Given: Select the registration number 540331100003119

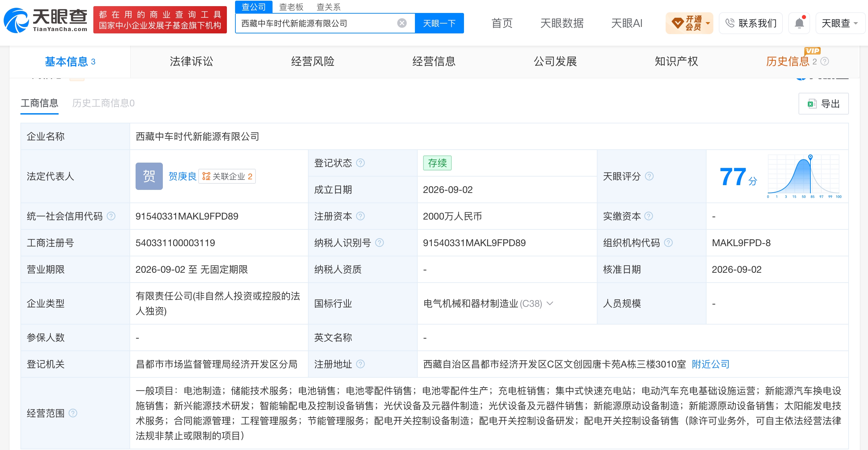Looking at the screenshot, I should (175, 243).
